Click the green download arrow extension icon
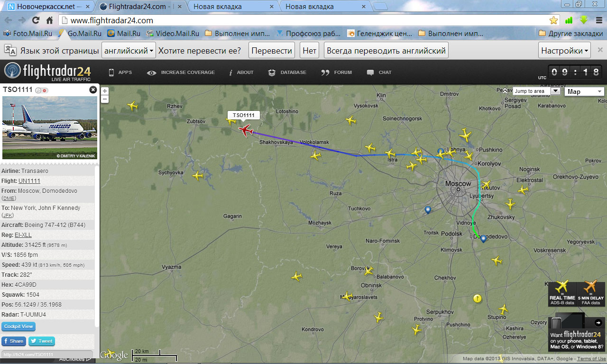 pos(584,20)
